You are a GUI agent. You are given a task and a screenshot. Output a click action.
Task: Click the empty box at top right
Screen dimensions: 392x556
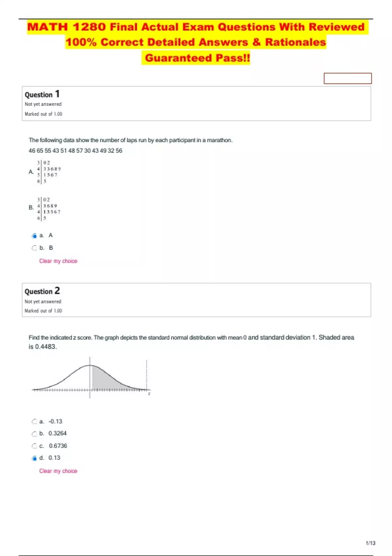(x=348, y=78)
